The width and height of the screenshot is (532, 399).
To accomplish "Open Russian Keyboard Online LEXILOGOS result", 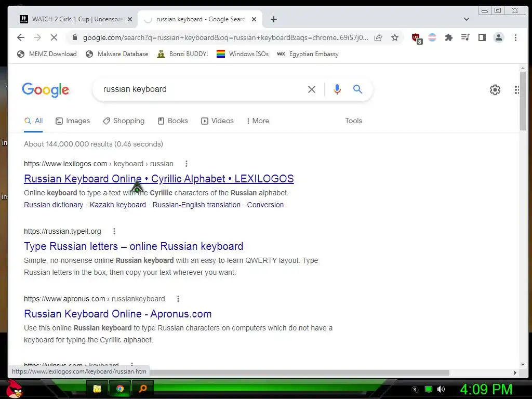I will point(159,179).
